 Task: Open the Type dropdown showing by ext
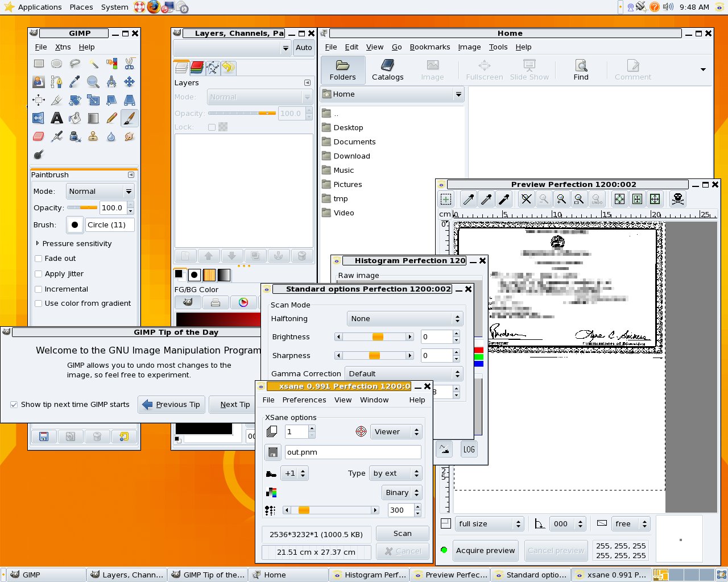click(x=396, y=473)
